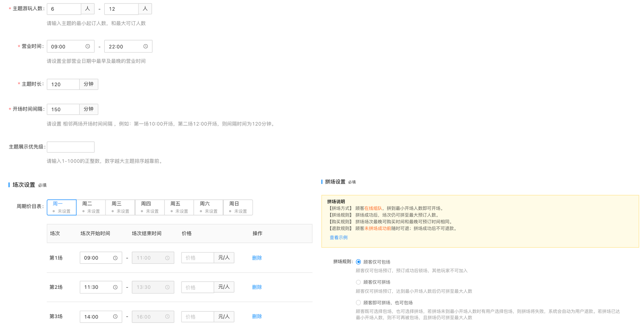Click 场次开始时间 column header

pyautogui.click(x=95, y=234)
